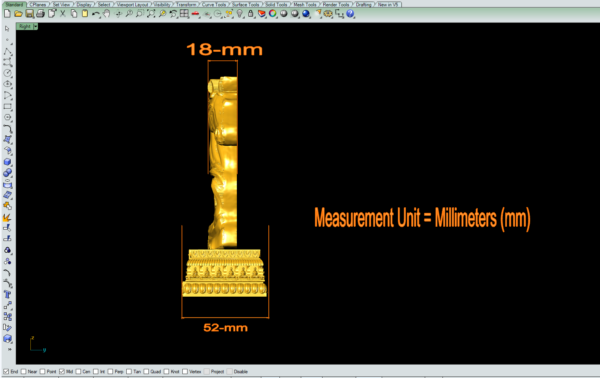Click the 52-mm dimension label in viewport
600x378 pixels.
click(x=225, y=328)
